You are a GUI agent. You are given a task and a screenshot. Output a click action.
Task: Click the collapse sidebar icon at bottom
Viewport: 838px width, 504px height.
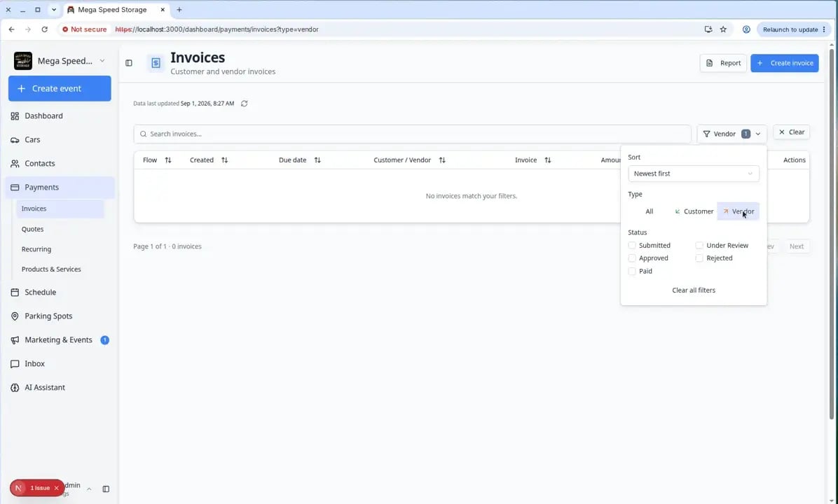106,489
